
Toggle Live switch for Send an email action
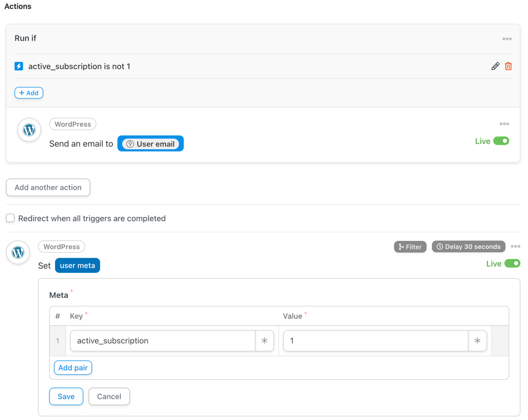(x=501, y=141)
